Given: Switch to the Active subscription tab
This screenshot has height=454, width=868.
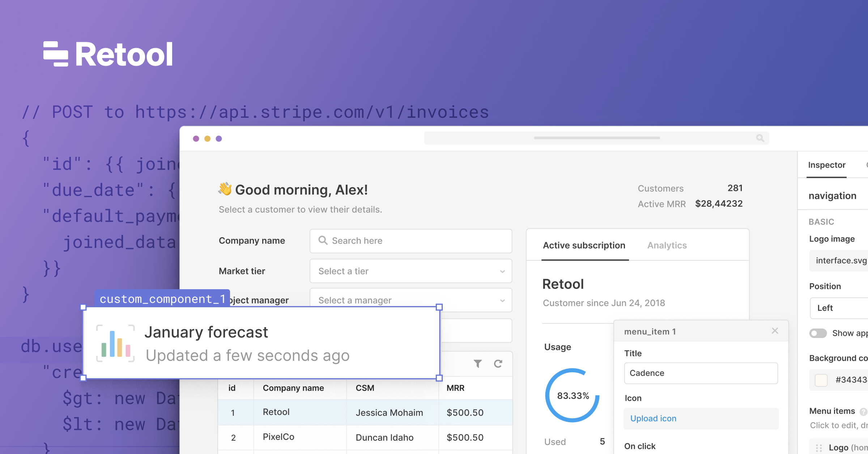Looking at the screenshot, I should point(584,245).
